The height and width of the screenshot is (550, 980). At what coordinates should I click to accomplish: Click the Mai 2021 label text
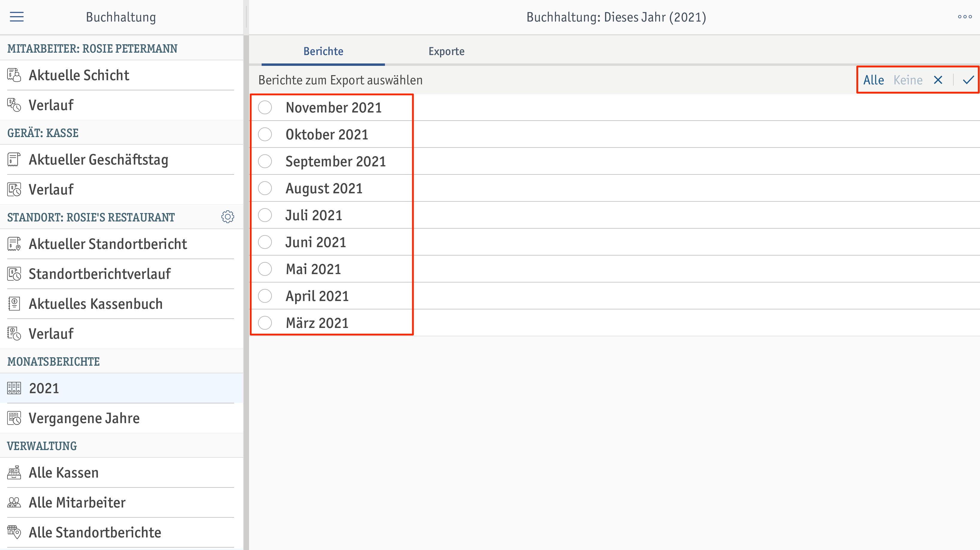click(313, 269)
